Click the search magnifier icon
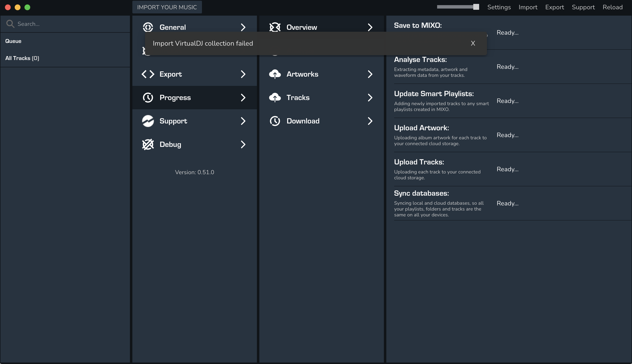 coord(10,24)
